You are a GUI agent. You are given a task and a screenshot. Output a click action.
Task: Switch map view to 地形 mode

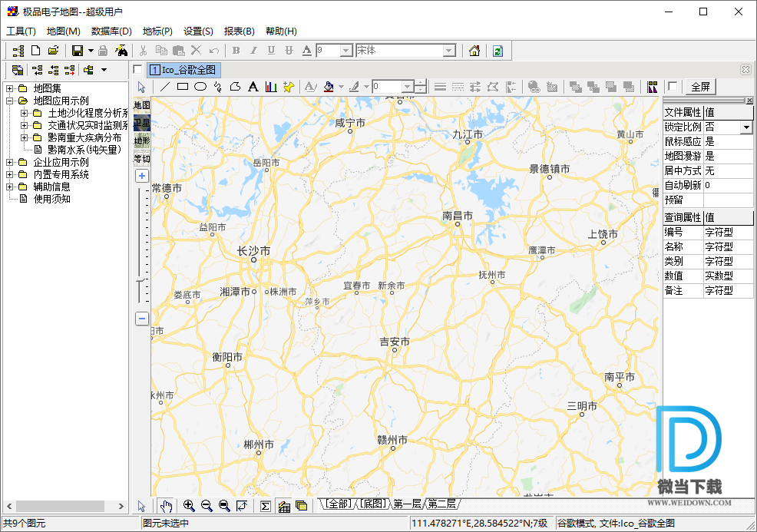[142, 140]
